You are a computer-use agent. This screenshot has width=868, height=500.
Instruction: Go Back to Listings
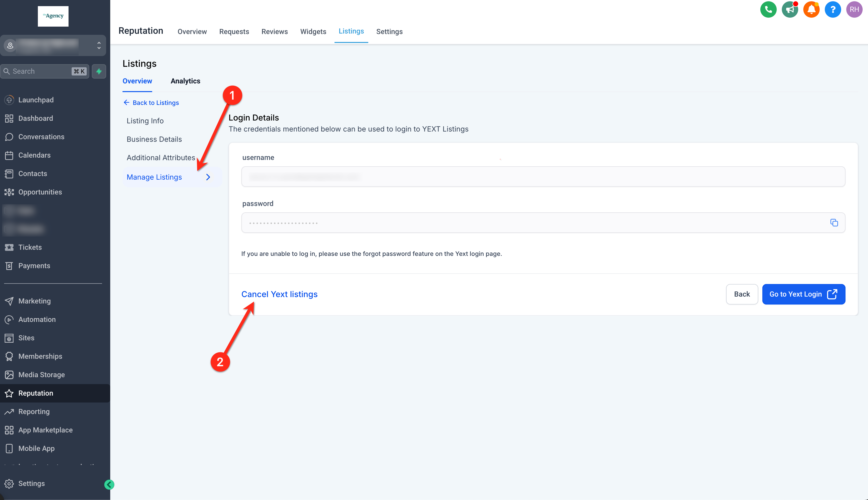click(151, 103)
